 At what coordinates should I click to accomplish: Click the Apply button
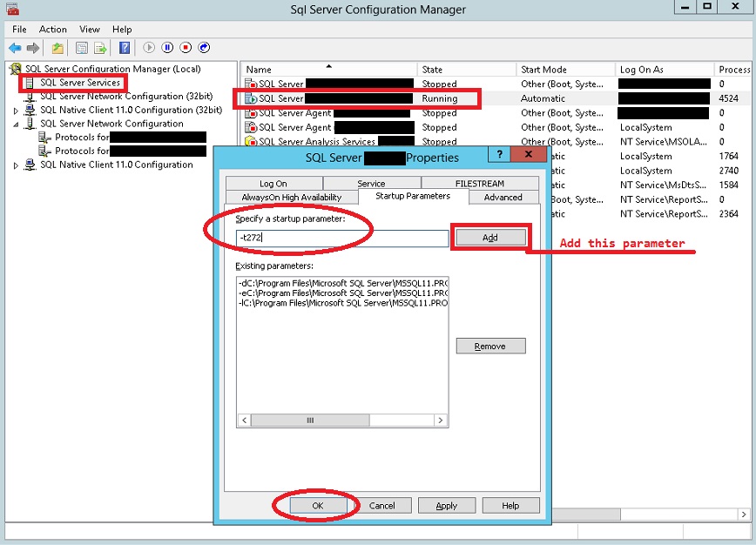(447, 506)
